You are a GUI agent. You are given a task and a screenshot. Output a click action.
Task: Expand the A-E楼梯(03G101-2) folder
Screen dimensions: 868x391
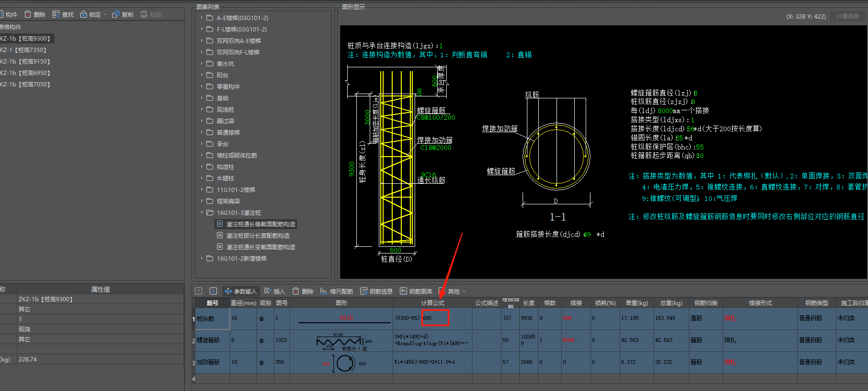point(202,18)
